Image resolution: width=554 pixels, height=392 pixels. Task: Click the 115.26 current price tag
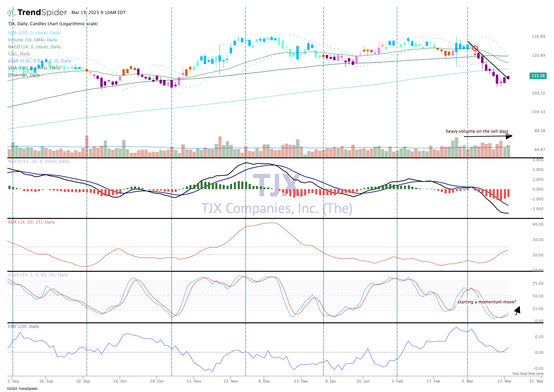[538, 76]
